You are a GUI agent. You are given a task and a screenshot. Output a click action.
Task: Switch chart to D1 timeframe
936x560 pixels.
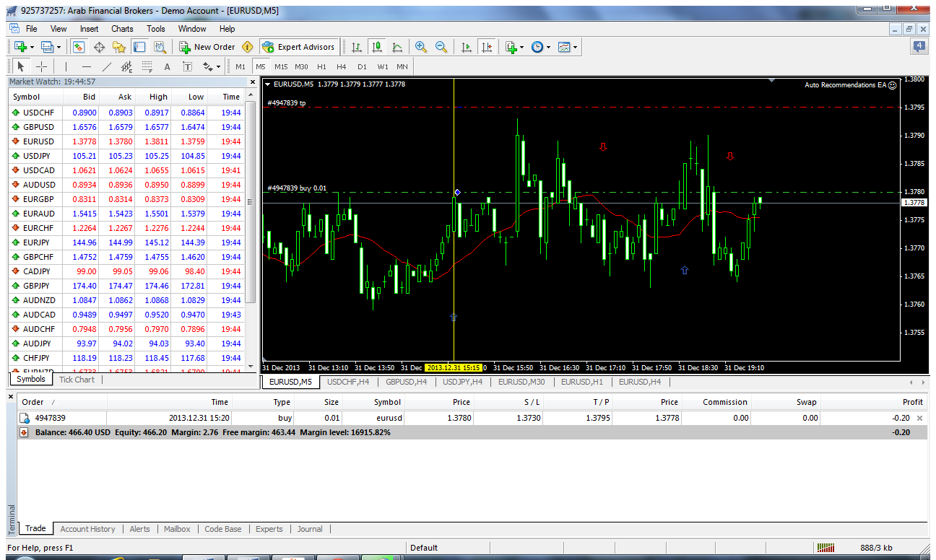click(362, 66)
